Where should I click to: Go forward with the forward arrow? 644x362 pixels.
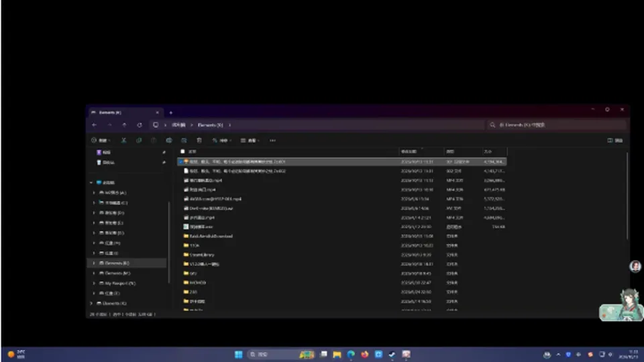click(109, 125)
